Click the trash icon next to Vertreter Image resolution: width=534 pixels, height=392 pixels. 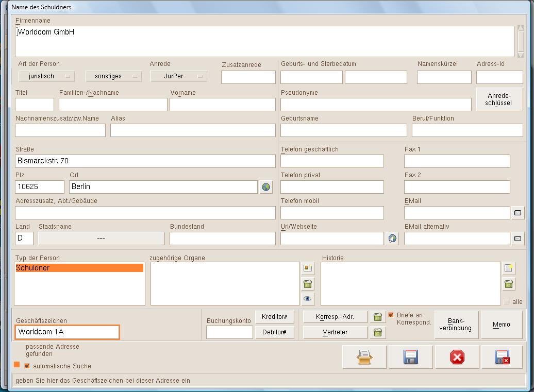(378, 332)
